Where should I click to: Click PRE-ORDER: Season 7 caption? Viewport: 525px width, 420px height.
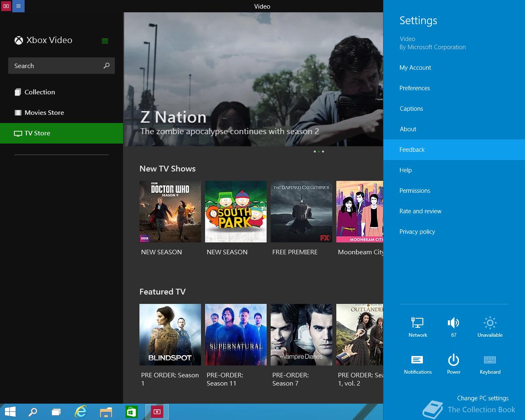coord(290,379)
